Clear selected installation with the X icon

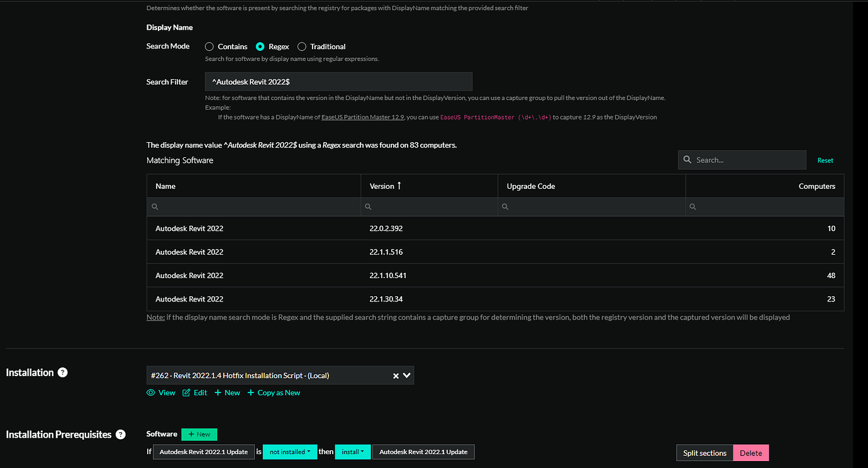pos(395,376)
